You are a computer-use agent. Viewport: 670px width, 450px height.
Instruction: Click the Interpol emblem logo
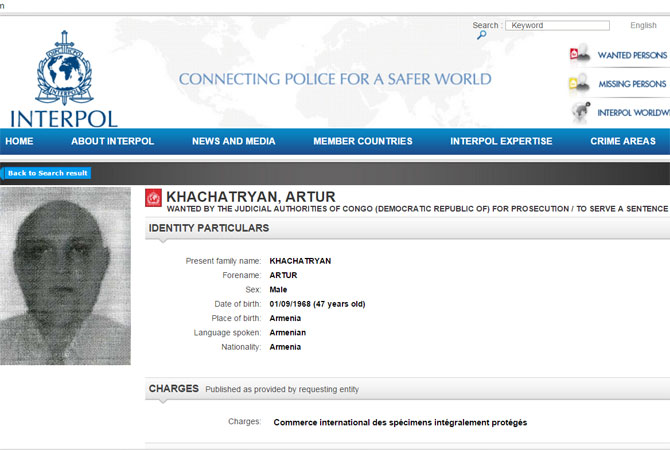65,68
